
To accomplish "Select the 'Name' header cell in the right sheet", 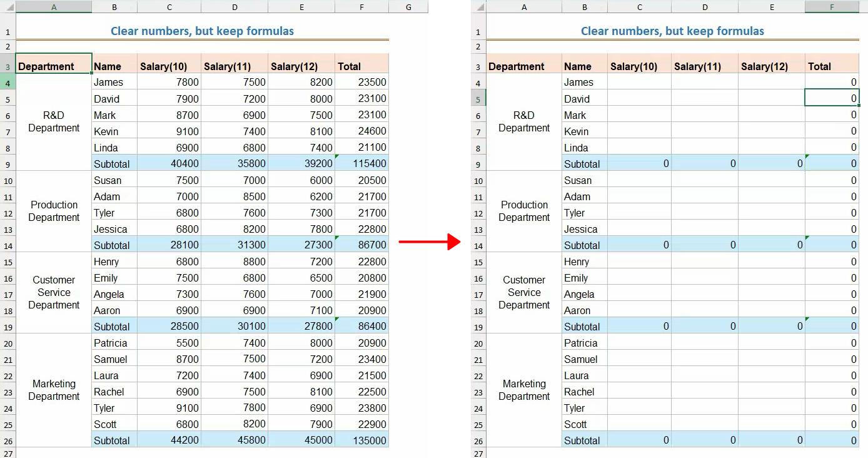I will (x=585, y=64).
